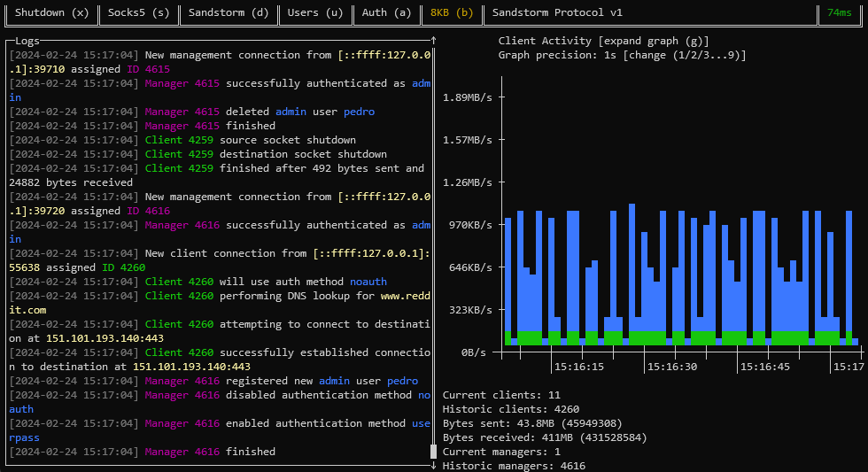Click the Bytes received: 411MB stat
The width and height of the screenshot is (868, 472).
(x=545, y=437)
